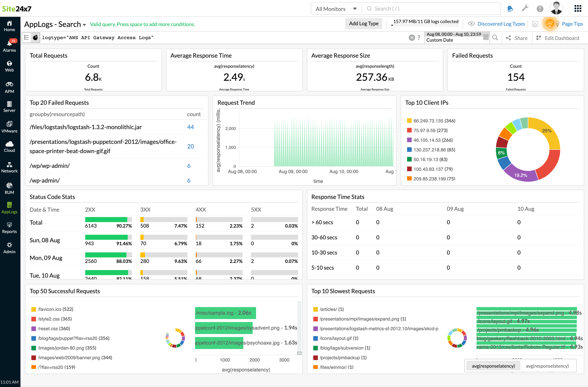588x387 pixels.
Task: Toggle the 66.249.73.135 yellow legend swatch
Action: point(409,121)
